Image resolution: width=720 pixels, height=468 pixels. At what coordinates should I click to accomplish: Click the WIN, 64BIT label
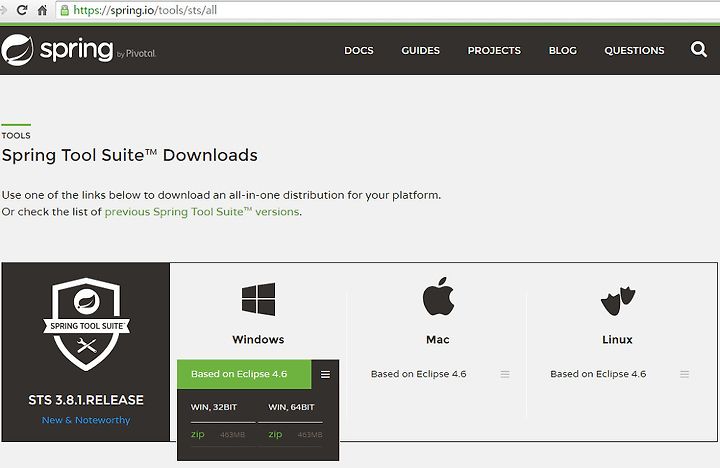291,407
